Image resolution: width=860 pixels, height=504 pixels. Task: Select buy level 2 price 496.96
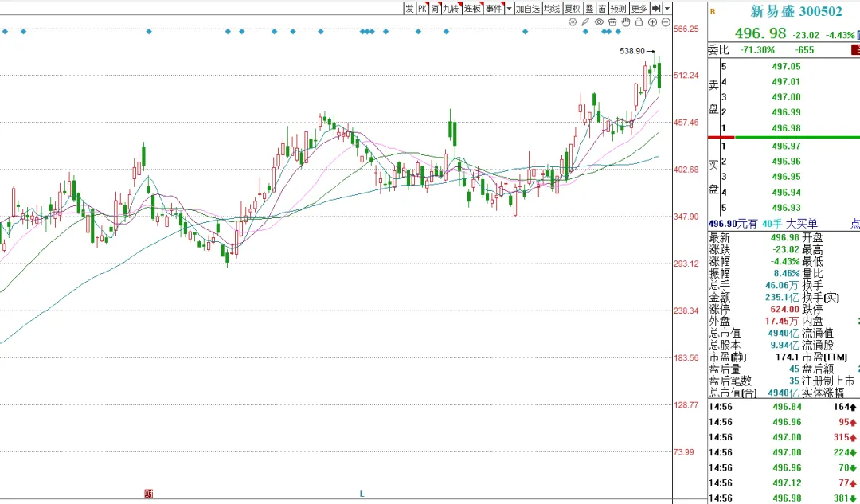click(x=786, y=162)
